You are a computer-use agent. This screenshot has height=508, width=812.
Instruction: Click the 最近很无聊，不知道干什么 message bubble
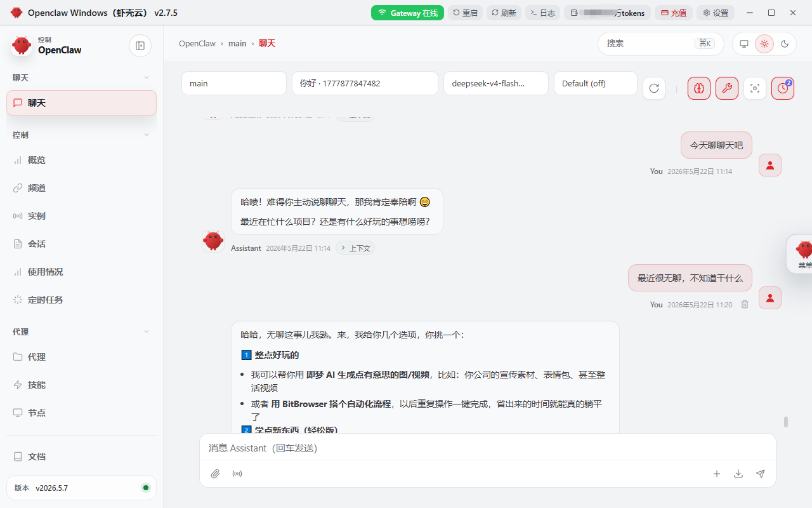[x=690, y=278]
